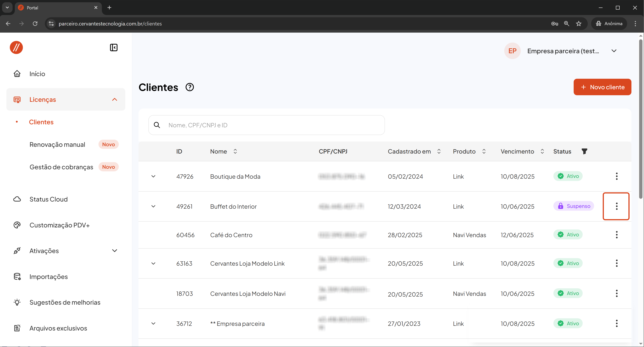Open the Clientes help question-mark icon
644x347 pixels.
click(x=189, y=87)
